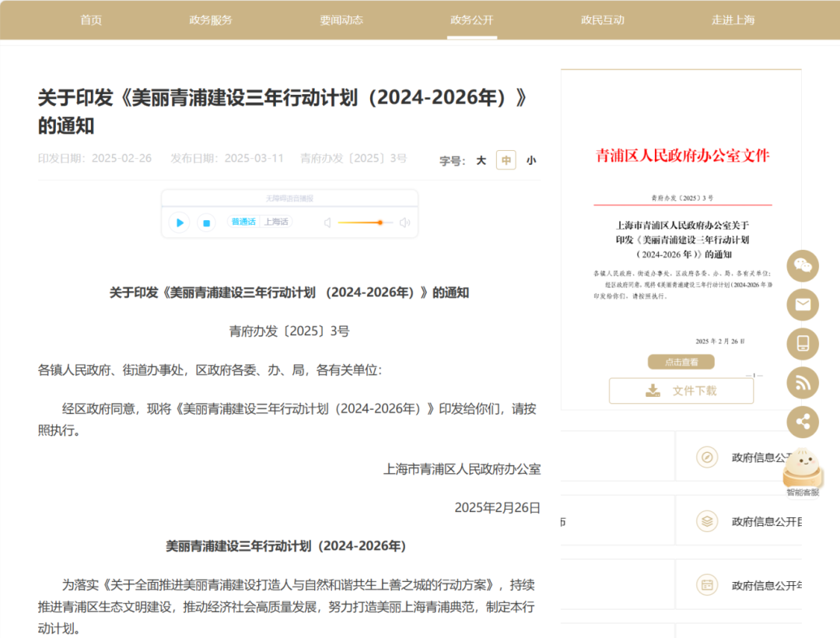Open the RSS feed icon
840x638 pixels.
click(802, 383)
